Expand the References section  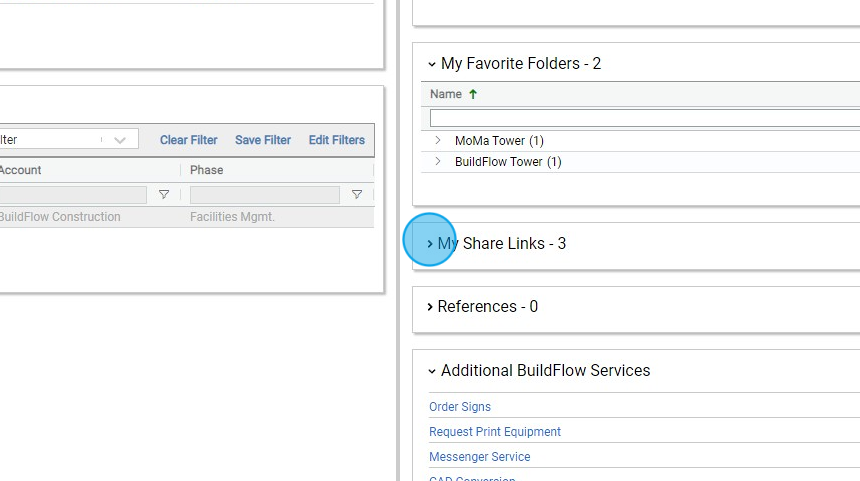click(x=430, y=307)
